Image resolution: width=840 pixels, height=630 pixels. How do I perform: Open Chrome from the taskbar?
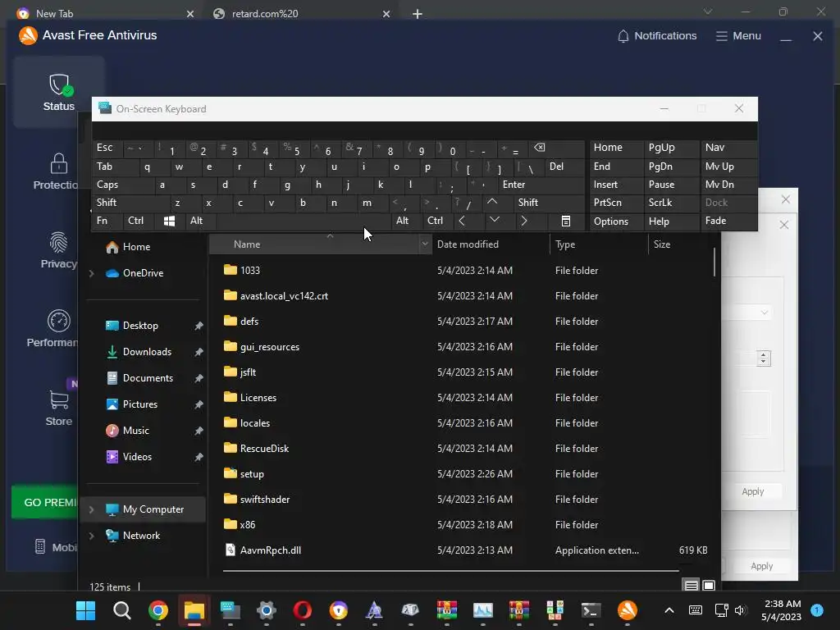[158, 610]
